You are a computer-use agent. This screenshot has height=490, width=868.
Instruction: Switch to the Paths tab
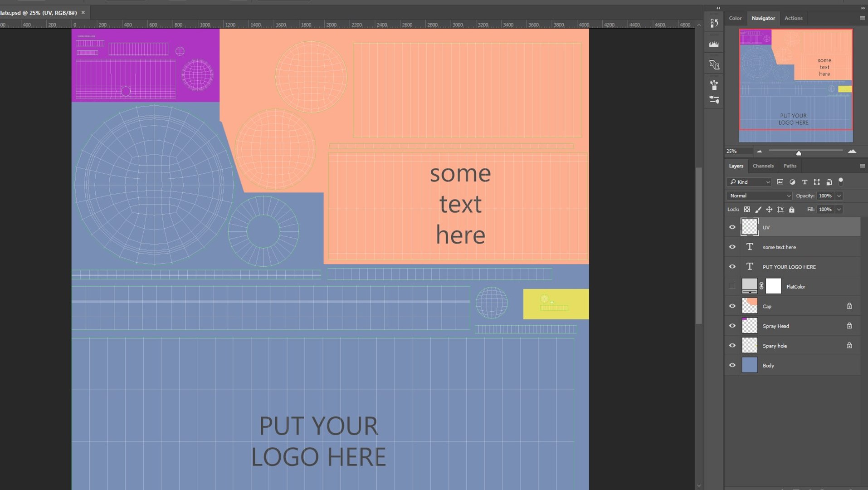pos(790,166)
